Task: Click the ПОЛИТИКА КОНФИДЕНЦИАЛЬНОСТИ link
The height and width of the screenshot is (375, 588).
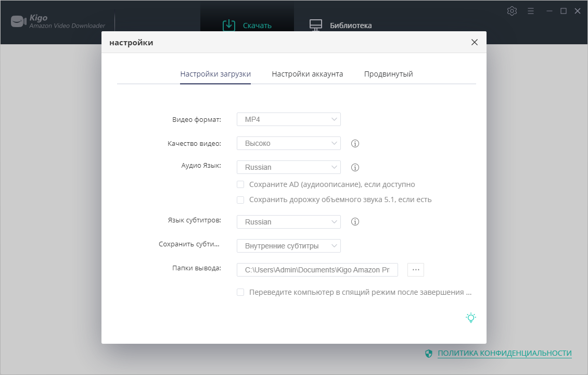Action: tap(504, 353)
